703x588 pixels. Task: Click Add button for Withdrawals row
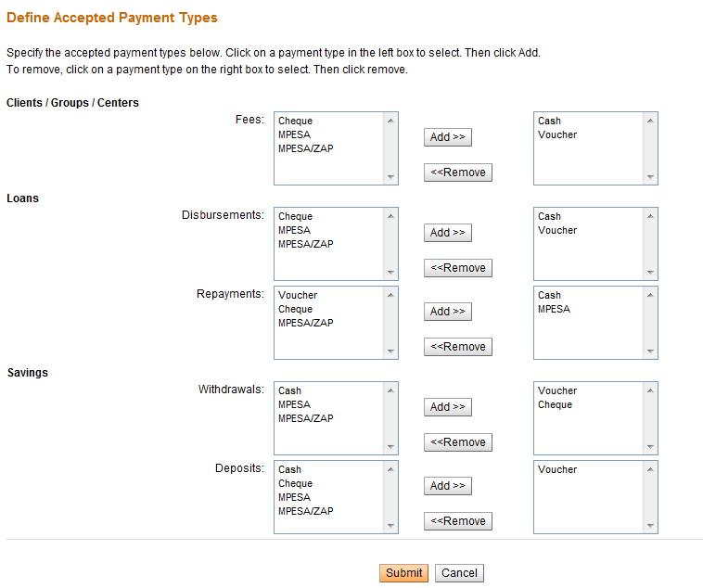447,407
